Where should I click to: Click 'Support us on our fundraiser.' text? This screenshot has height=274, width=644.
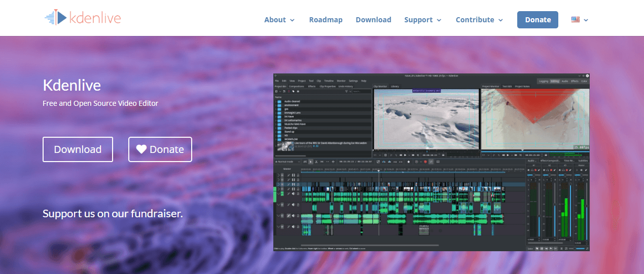113,214
